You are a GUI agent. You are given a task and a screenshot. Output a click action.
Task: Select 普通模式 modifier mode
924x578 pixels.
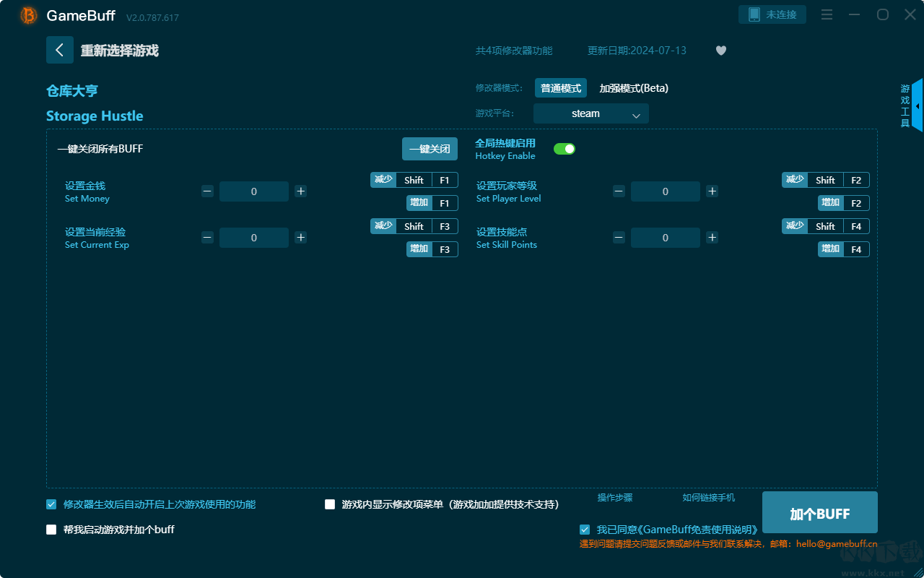click(561, 88)
